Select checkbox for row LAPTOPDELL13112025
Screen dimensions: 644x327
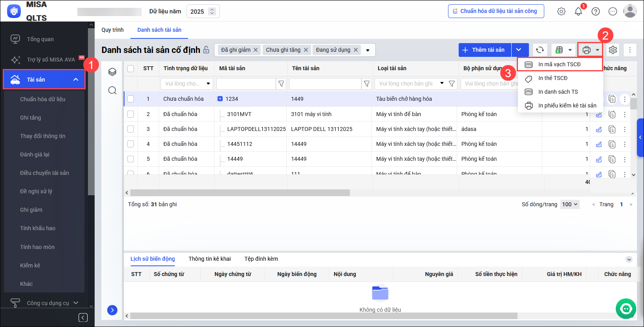[x=131, y=129]
